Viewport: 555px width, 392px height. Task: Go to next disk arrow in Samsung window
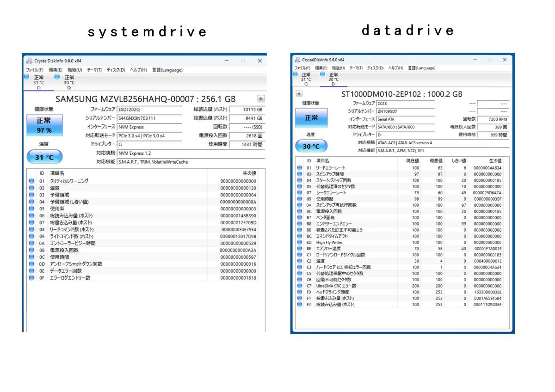[x=261, y=98]
